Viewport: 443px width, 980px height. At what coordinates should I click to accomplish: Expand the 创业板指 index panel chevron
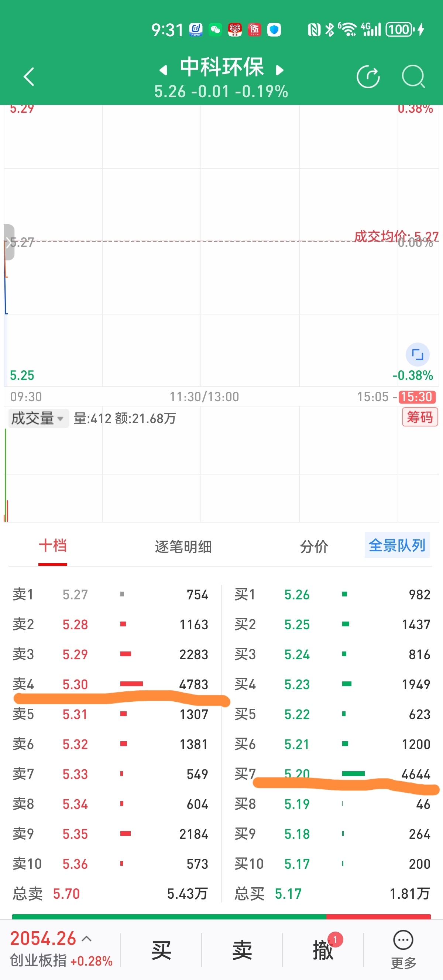[x=87, y=939]
